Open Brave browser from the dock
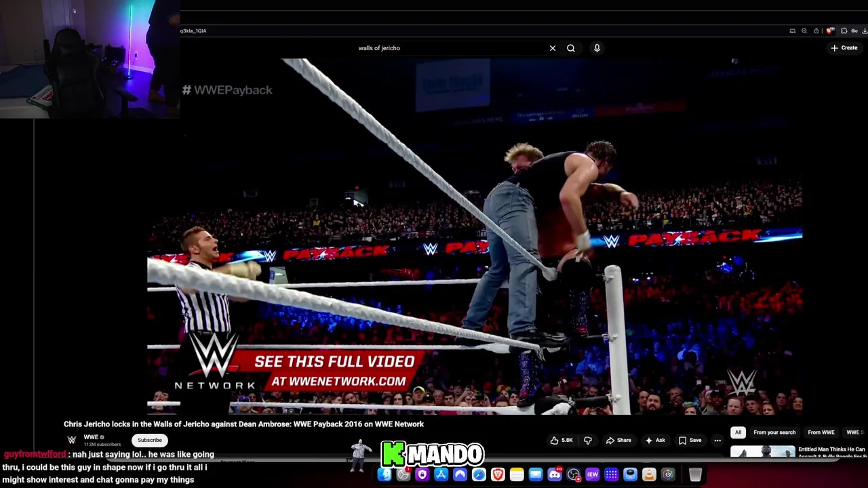This screenshot has height=488, width=868. tap(498, 474)
